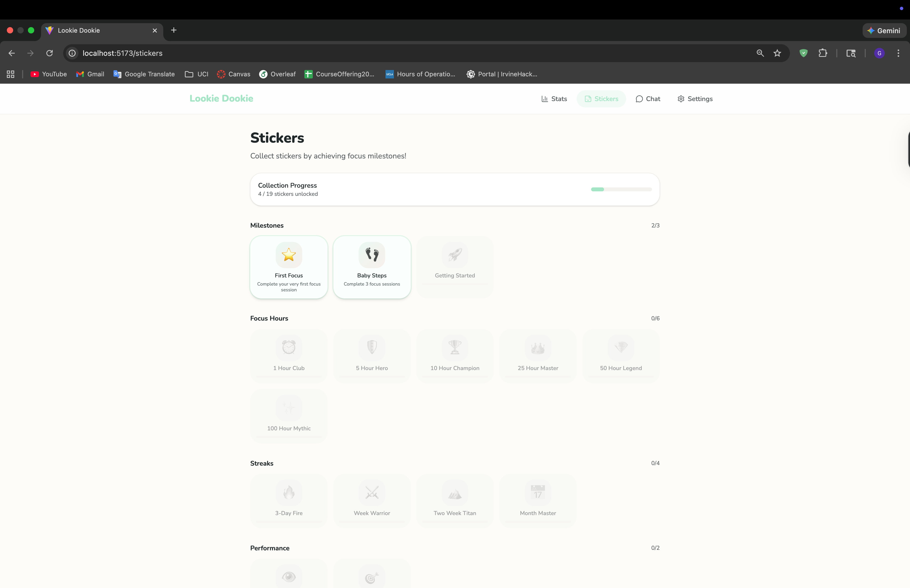910x588 pixels.
Task: Click the Collection Progress bar
Action: coord(621,190)
